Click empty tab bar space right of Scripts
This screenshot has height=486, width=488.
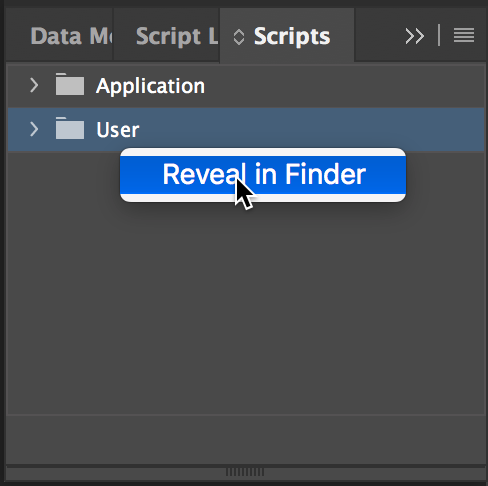[378, 36]
